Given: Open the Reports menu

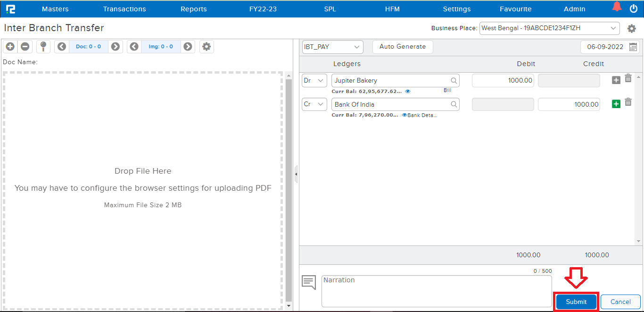Looking at the screenshot, I should (193, 9).
